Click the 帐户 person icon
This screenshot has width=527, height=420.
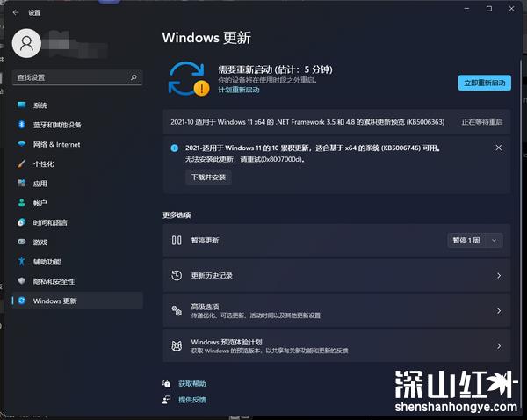[x=21, y=203]
